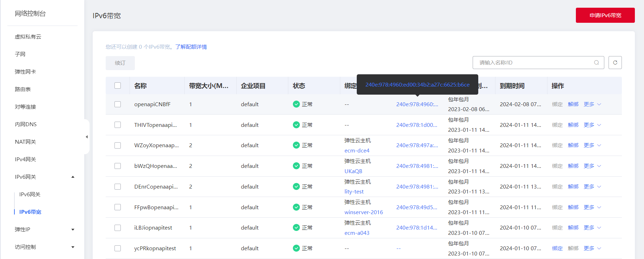Collapse the IPv6网关 sidebar group arrow
The width and height of the screenshot is (644, 259).
click(x=73, y=177)
